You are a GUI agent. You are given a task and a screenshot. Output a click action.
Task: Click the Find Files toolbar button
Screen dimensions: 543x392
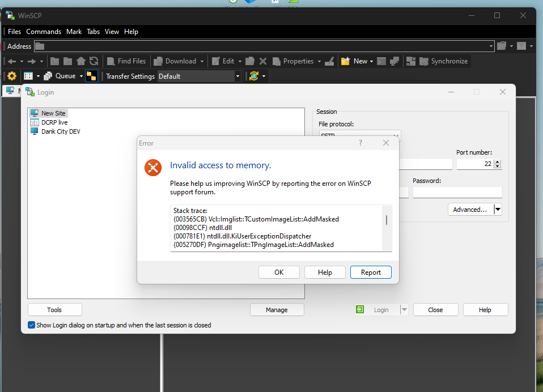(x=125, y=61)
